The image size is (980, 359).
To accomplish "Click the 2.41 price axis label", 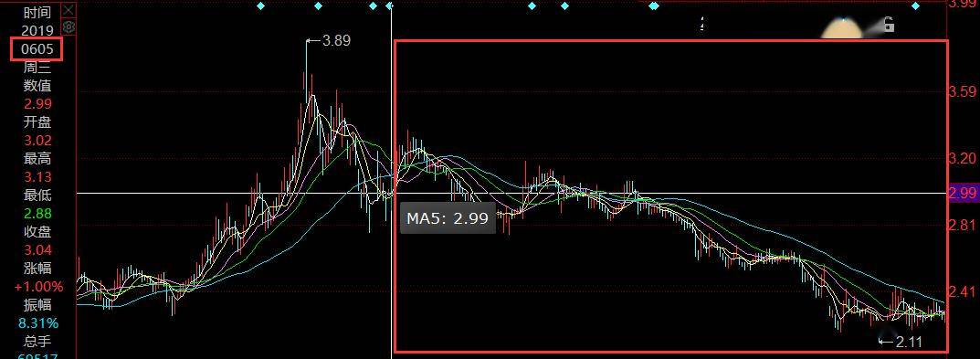I will [963, 291].
